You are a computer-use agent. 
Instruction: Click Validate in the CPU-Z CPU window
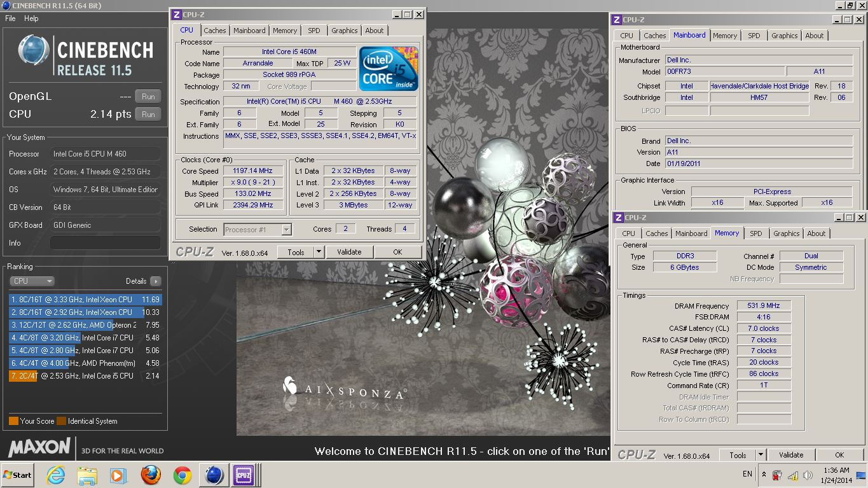[349, 252]
